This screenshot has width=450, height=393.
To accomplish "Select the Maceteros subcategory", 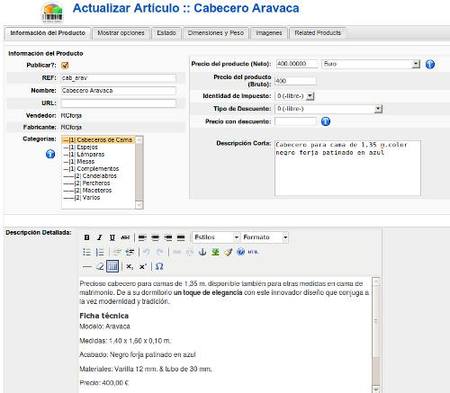I will coord(98,190).
